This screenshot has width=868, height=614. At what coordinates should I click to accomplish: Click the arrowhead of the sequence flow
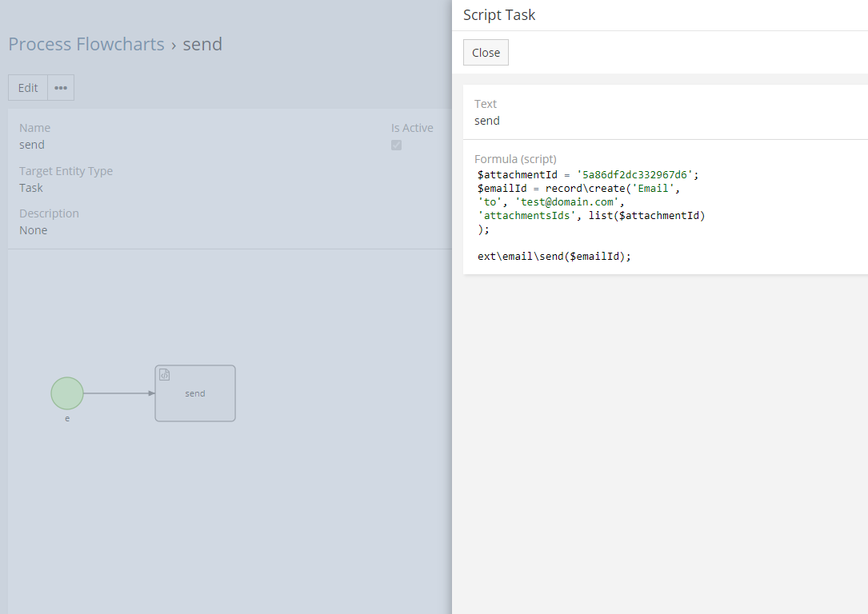151,393
